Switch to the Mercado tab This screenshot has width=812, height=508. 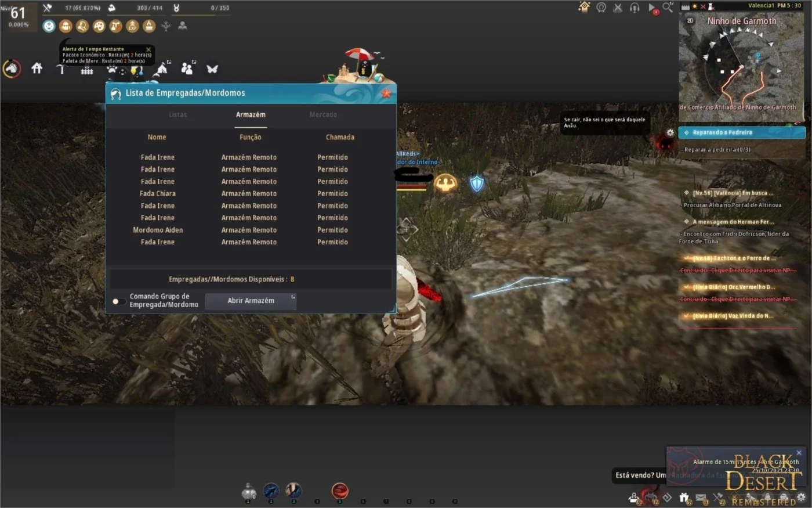(323, 115)
